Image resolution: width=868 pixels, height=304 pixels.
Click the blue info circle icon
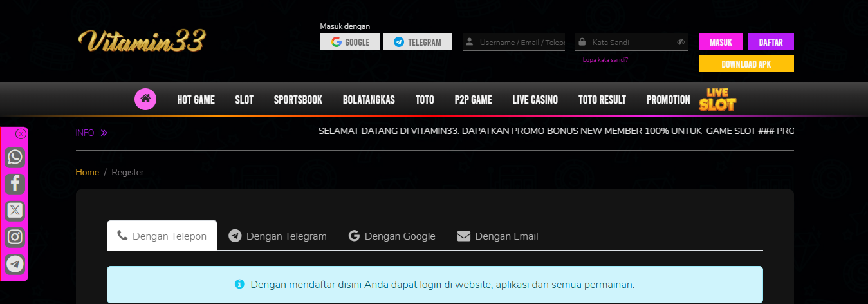[239, 284]
